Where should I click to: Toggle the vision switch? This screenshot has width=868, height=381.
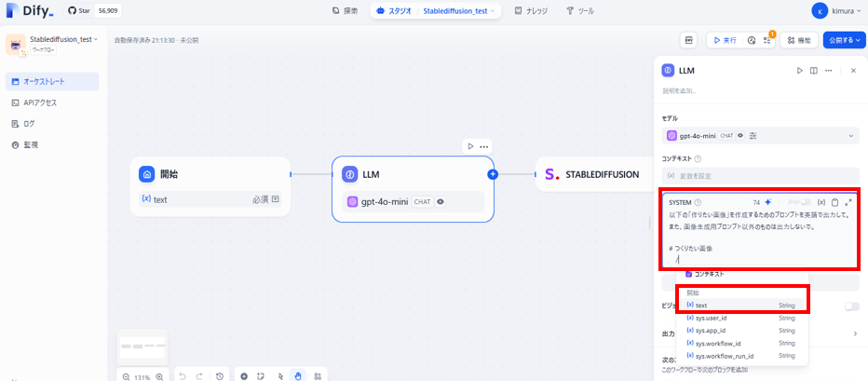[852, 306]
